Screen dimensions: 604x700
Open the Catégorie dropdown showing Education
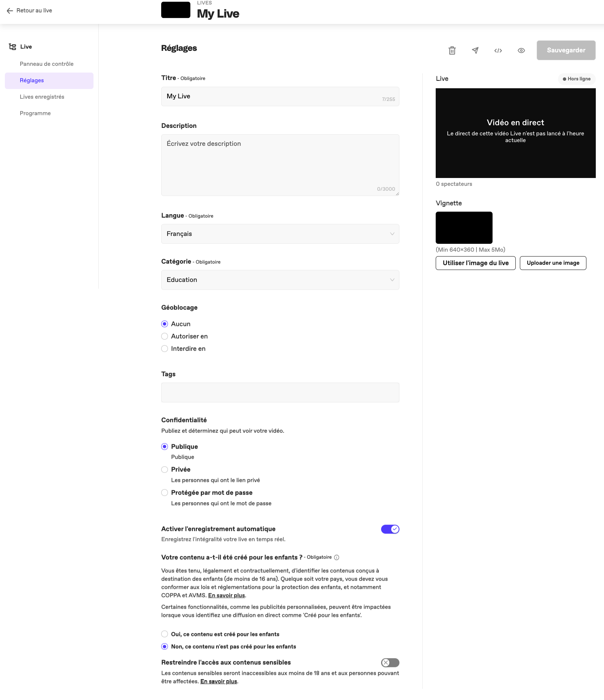pos(280,280)
